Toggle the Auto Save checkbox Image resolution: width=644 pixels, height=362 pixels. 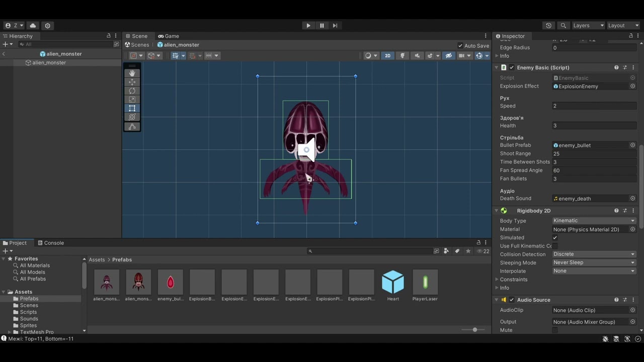pos(460,46)
